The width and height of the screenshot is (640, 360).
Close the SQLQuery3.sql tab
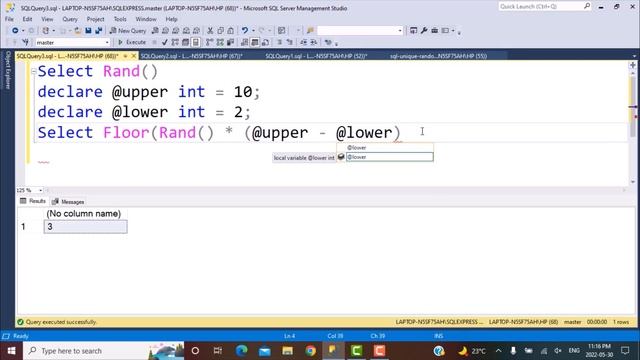(x=133, y=56)
